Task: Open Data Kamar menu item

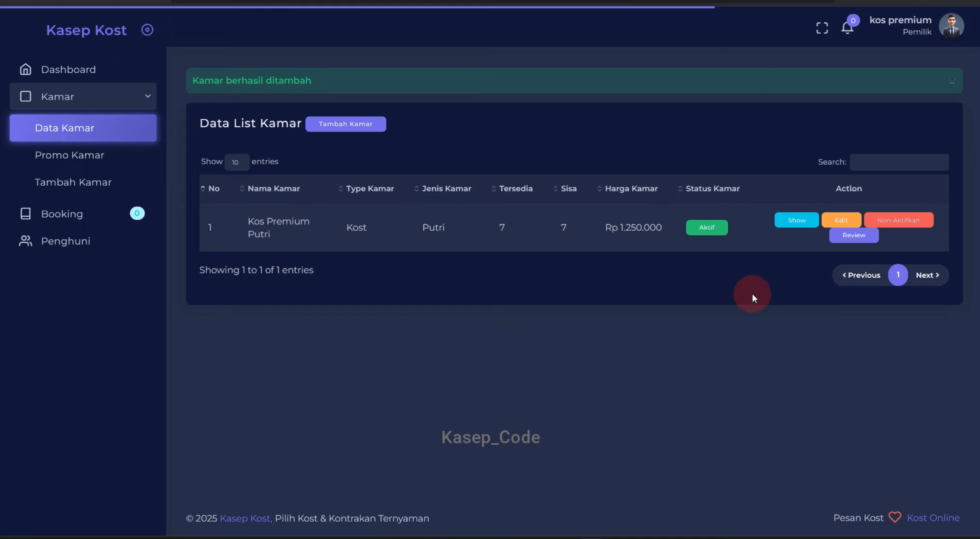Action: [x=83, y=128]
